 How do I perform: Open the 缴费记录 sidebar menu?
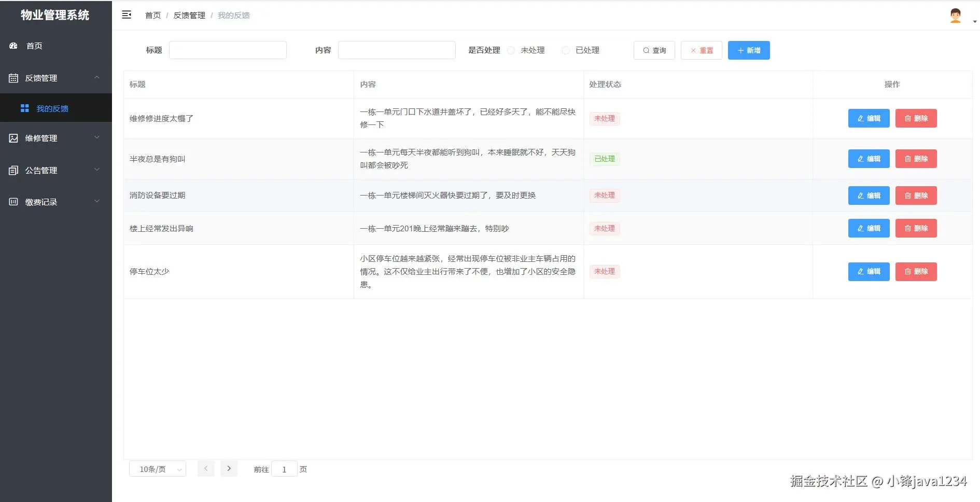pyautogui.click(x=56, y=202)
